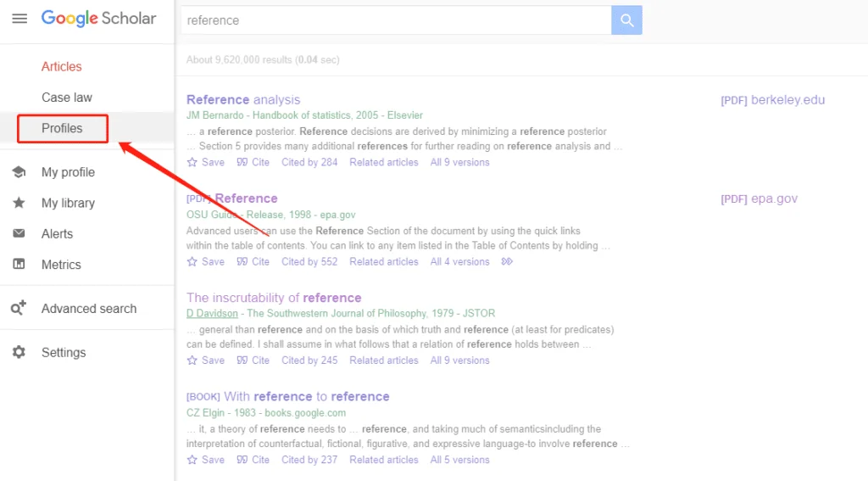Click Cite quote icon under OSU Guide result
Image resolution: width=868 pixels, height=481 pixels.
tap(242, 261)
